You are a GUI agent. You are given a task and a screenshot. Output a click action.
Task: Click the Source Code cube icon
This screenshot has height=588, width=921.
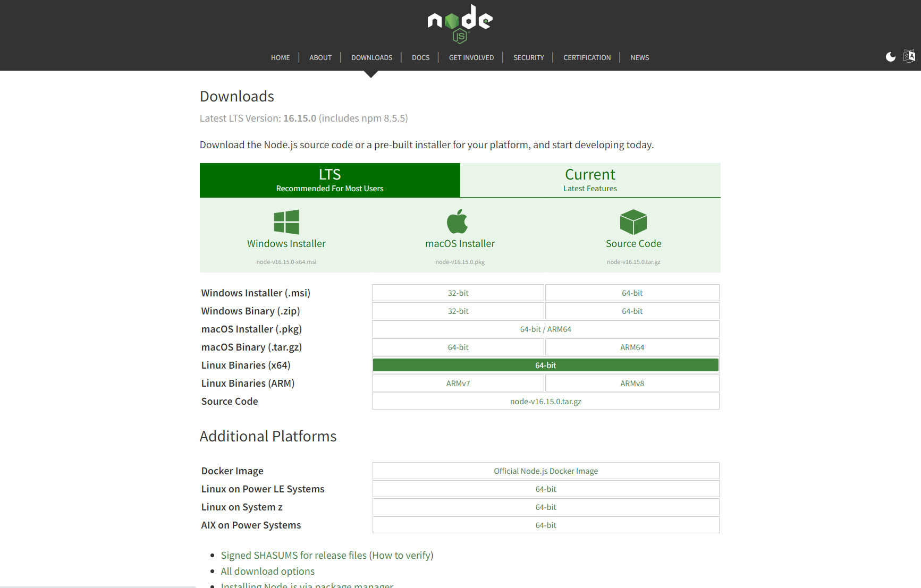point(633,222)
